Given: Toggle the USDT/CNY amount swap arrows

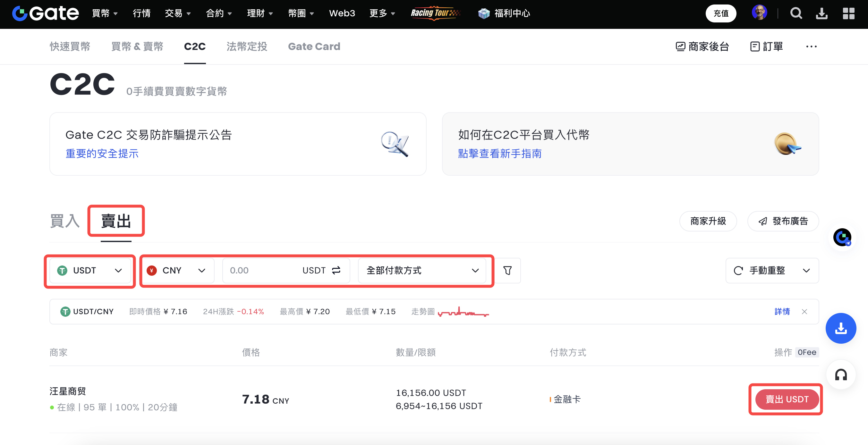Looking at the screenshot, I should (x=336, y=270).
